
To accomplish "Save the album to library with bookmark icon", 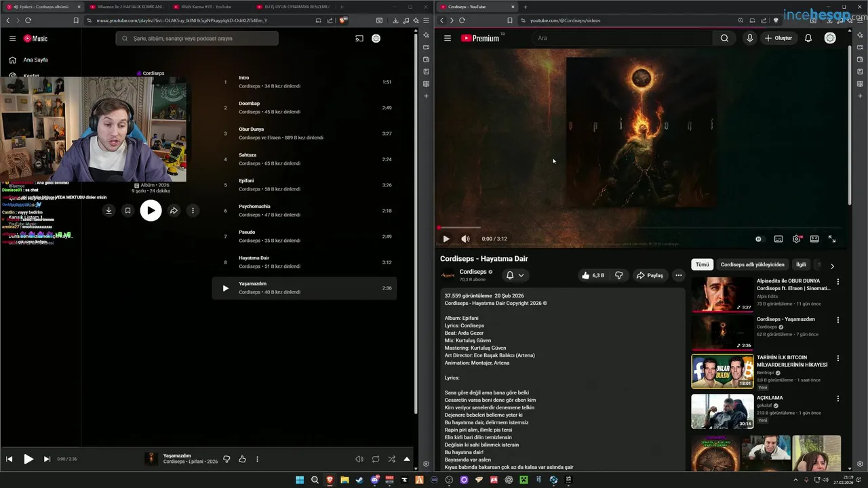I will (127, 211).
